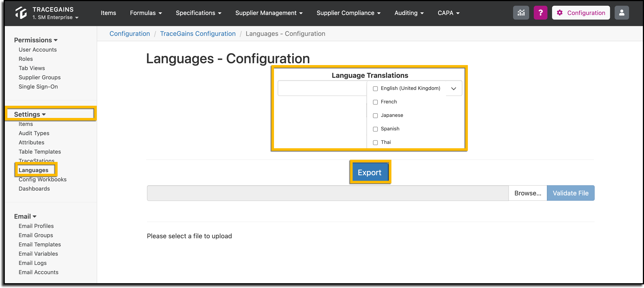Click the TraceGains logo icon

click(x=21, y=13)
